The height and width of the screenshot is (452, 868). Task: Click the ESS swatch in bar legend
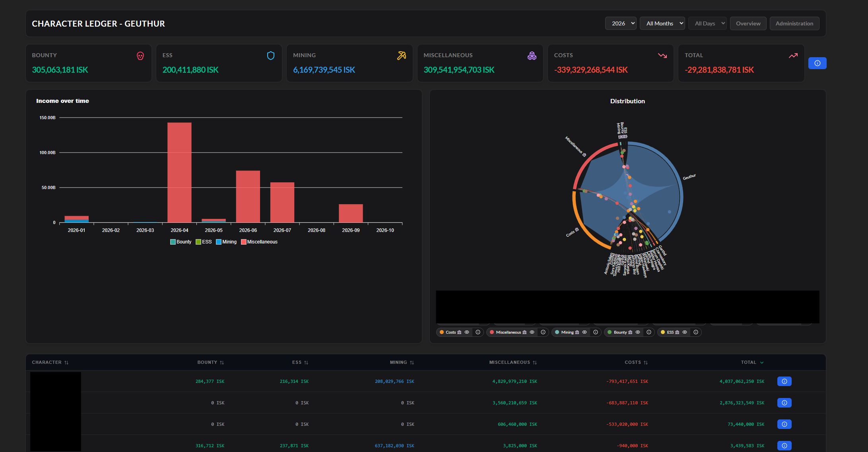(x=198, y=242)
